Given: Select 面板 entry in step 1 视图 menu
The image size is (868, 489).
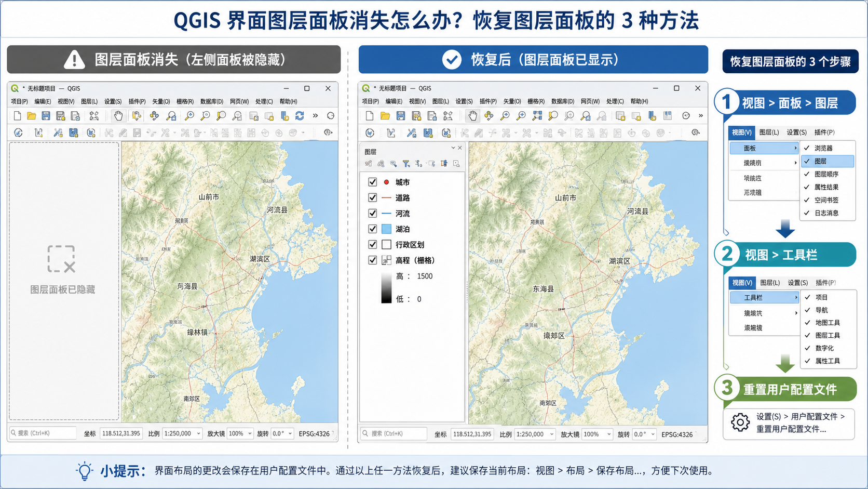Looking at the screenshot, I should 764,148.
